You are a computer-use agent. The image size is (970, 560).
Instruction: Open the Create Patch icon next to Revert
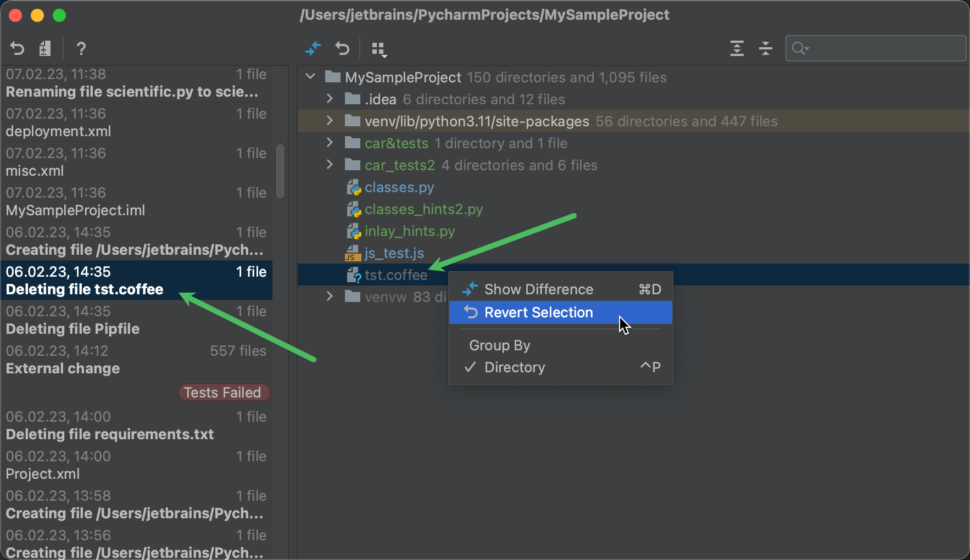click(45, 48)
